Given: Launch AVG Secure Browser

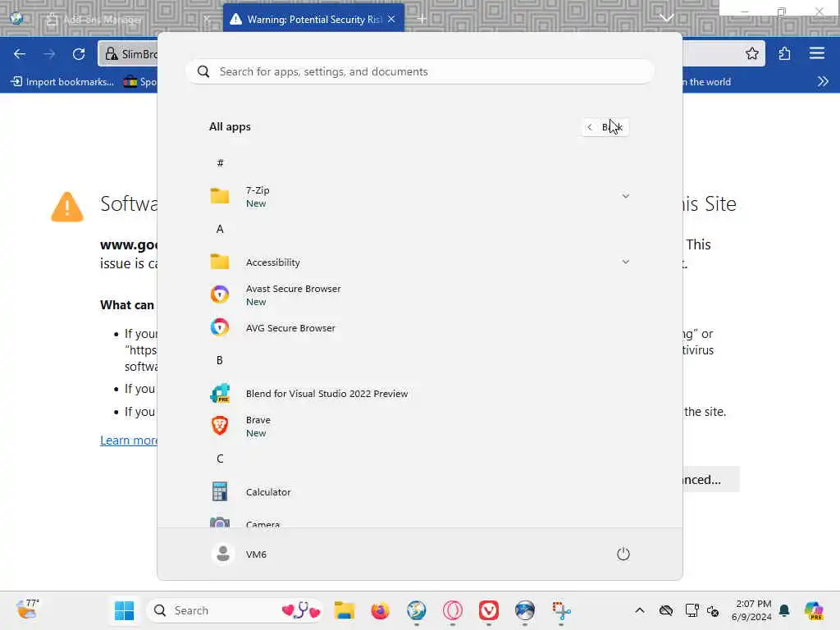Looking at the screenshot, I should click(x=419, y=327).
